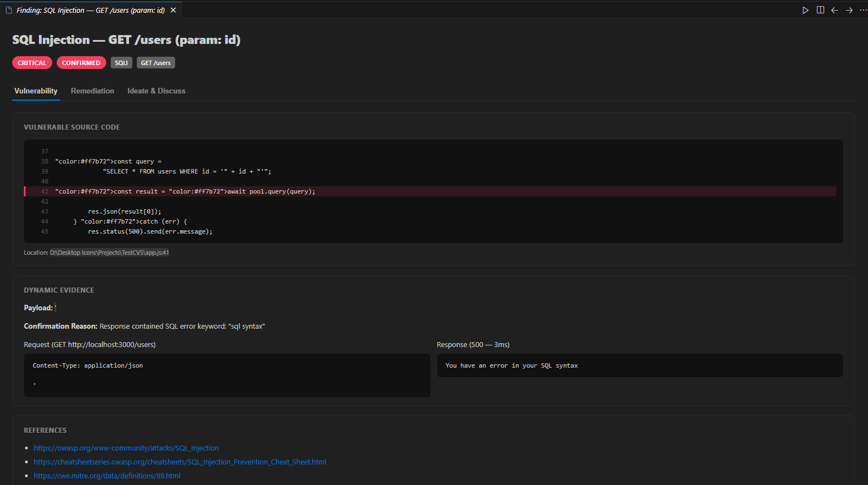Click the const query code line 38
868x485 pixels.
(108, 161)
